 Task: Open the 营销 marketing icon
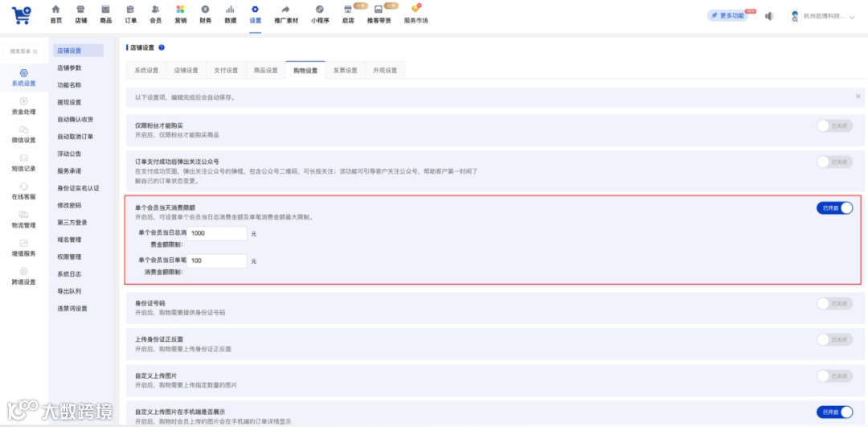(181, 10)
